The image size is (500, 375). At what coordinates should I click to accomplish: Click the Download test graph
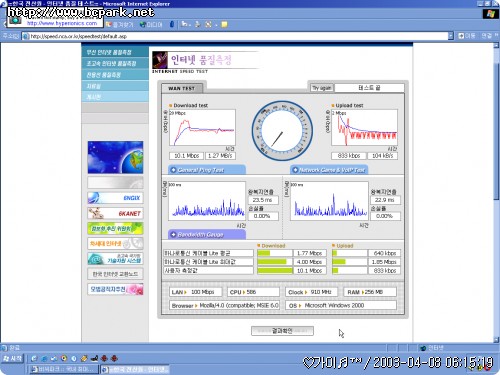coord(202,128)
